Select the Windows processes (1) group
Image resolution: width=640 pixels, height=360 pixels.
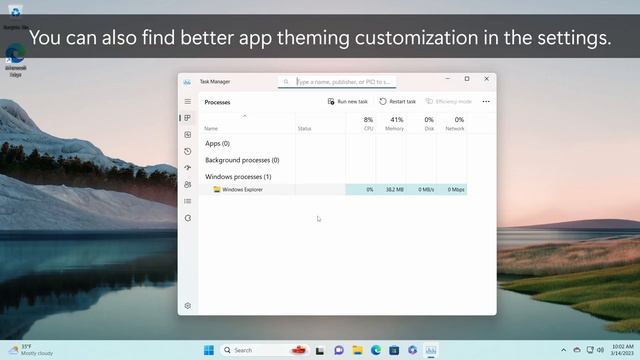click(238, 177)
